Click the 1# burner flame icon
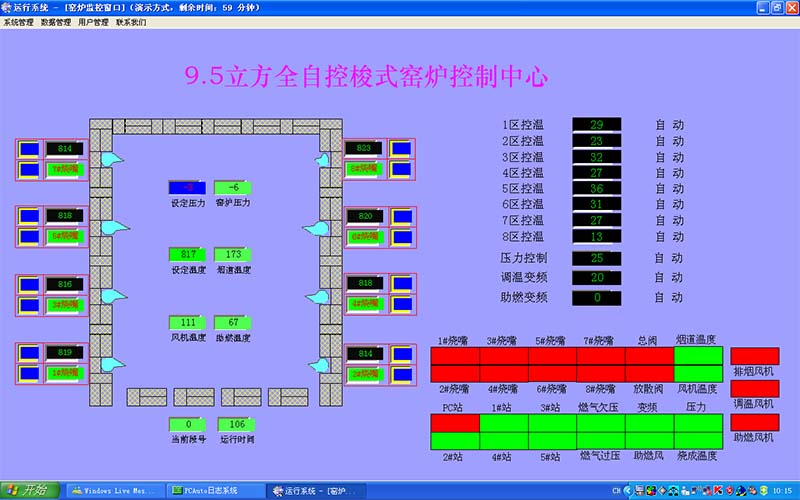The height and width of the screenshot is (500, 800). (112, 362)
